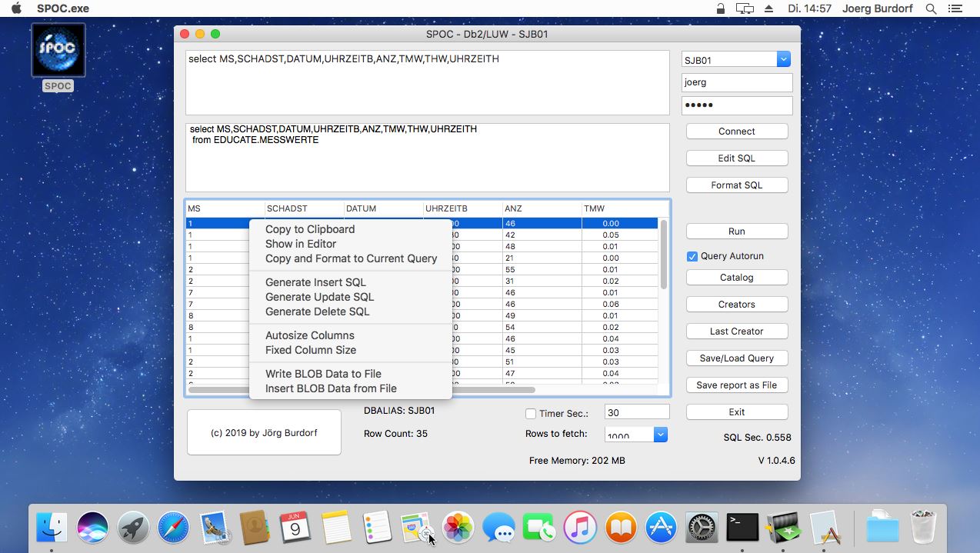This screenshot has height=553, width=980.
Task: Select Generate Insert SQL from the context menu
Action: point(315,282)
